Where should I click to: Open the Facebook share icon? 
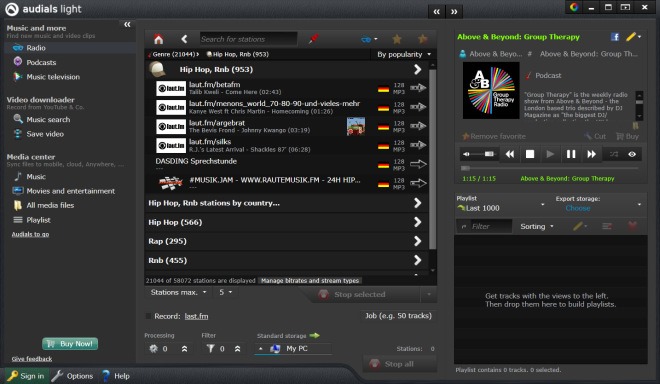tap(615, 37)
